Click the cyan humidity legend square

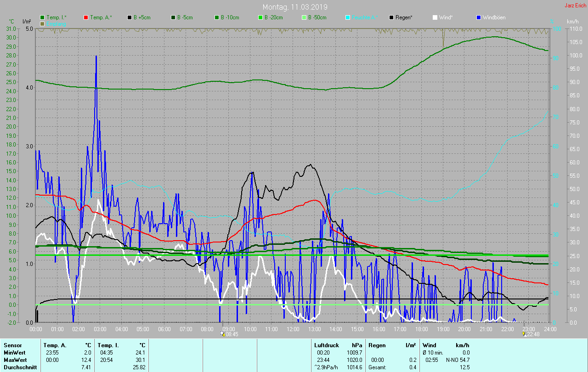[x=348, y=17]
